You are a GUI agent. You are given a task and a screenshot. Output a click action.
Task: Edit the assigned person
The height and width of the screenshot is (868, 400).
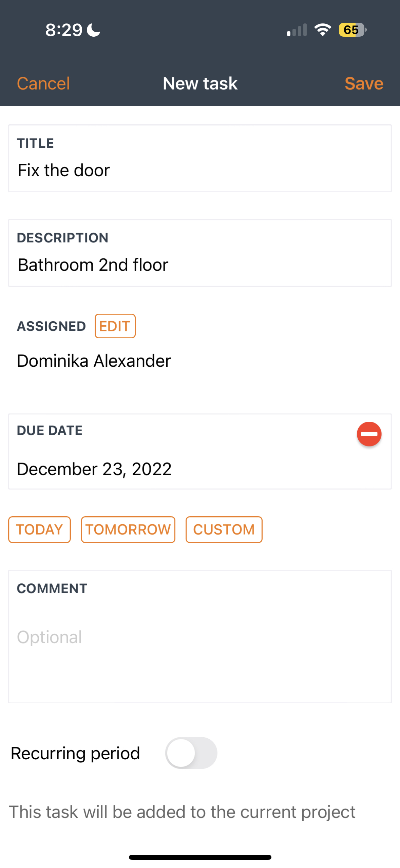[115, 326]
